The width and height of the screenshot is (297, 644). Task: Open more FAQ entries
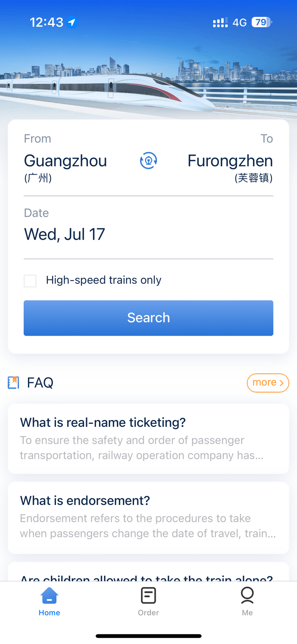(268, 383)
